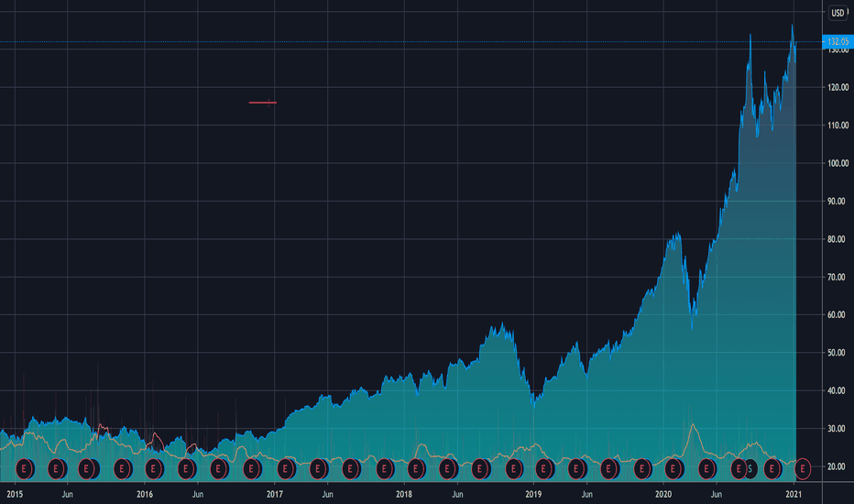Click the 40.00 price axis label

pos(838,390)
